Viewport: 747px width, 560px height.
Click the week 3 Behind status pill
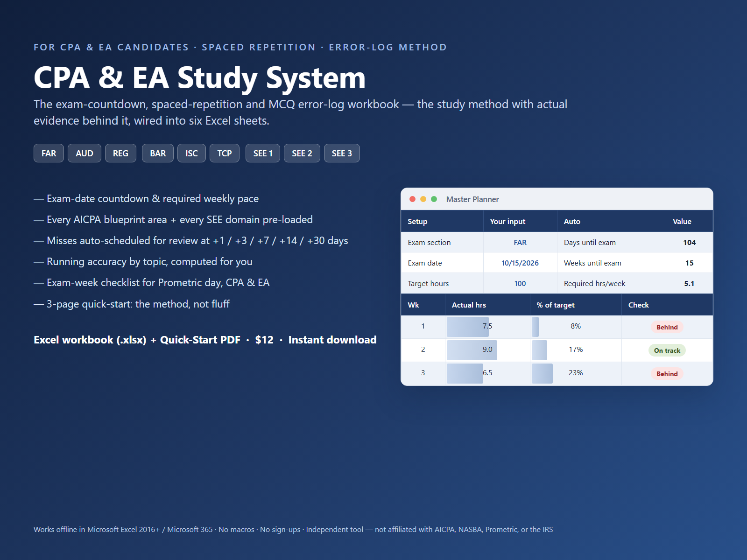667,374
